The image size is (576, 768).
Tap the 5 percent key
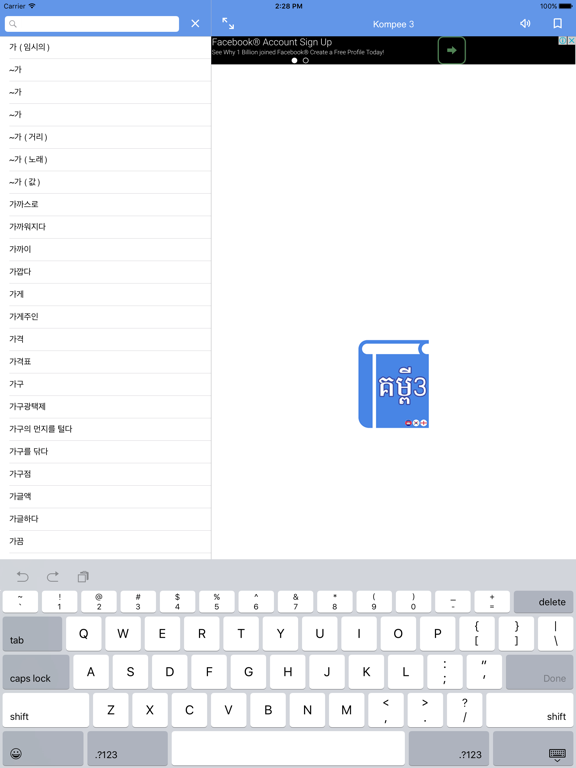coord(216,601)
